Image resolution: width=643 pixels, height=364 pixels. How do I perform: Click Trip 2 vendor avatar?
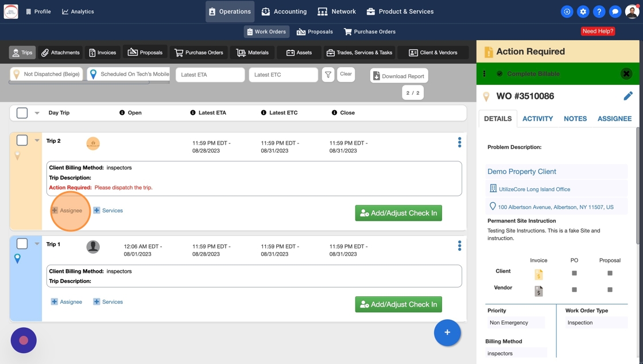click(x=93, y=144)
